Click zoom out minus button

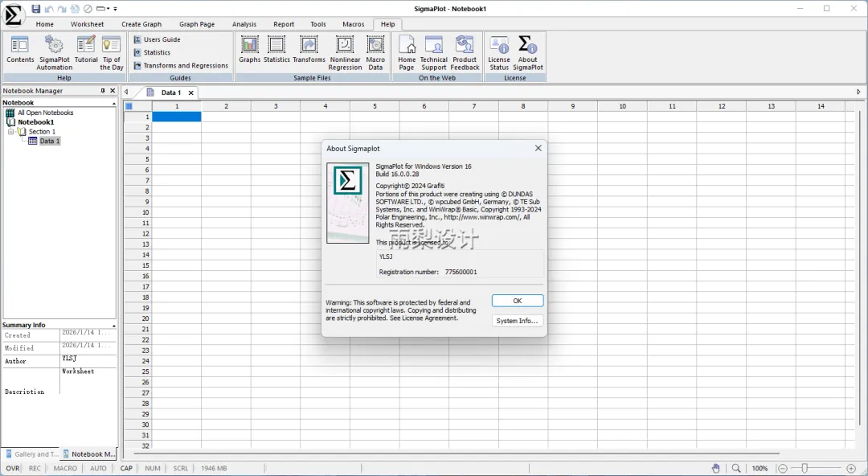[783, 468]
